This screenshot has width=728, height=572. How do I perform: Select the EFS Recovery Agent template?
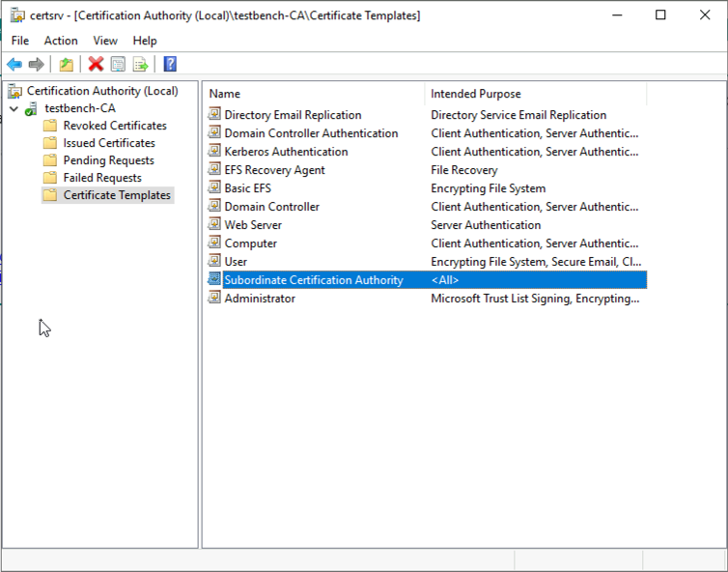coord(274,170)
